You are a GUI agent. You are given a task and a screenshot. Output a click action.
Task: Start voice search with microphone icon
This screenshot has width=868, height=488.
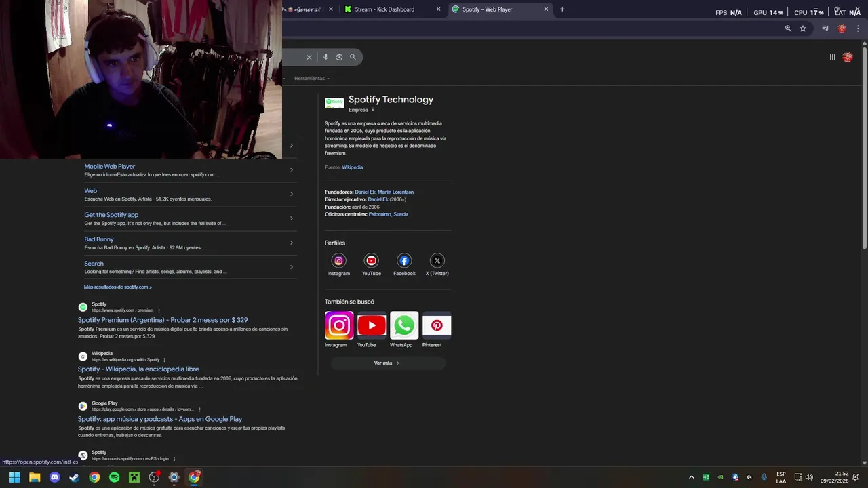[325, 57]
